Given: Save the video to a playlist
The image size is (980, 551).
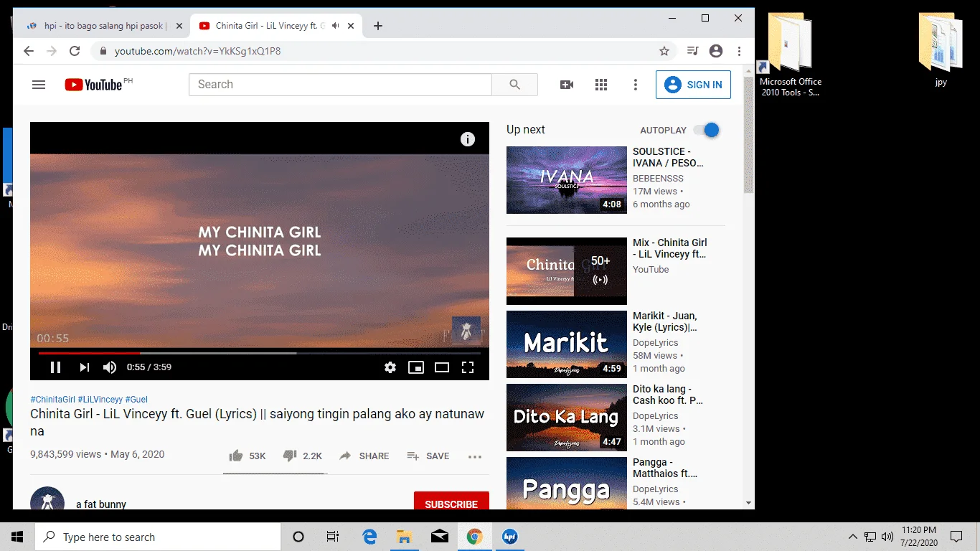Looking at the screenshot, I should coord(428,456).
